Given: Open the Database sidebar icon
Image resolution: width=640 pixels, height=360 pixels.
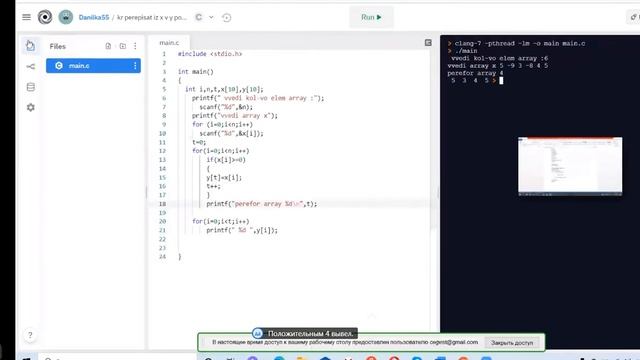Looking at the screenshot, I should pos(31,87).
